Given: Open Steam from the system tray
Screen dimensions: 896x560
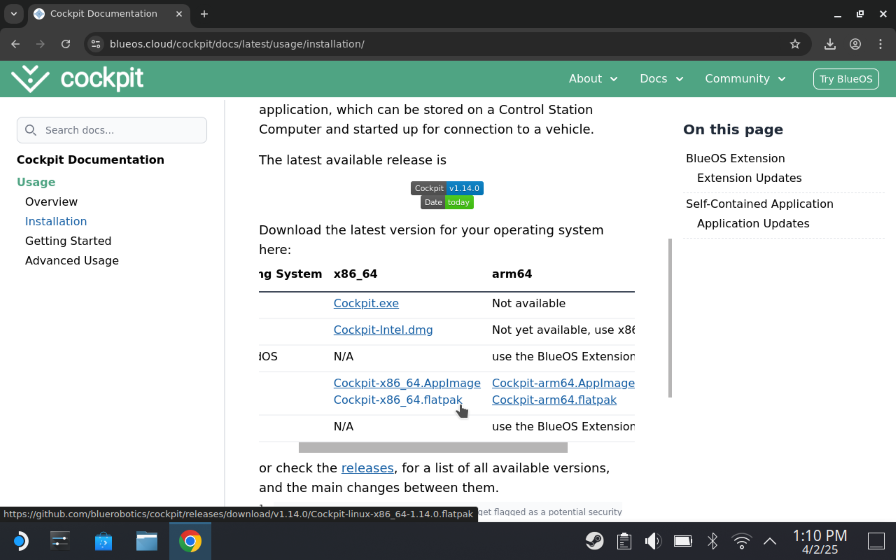Looking at the screenshot, I should [594, 542].
